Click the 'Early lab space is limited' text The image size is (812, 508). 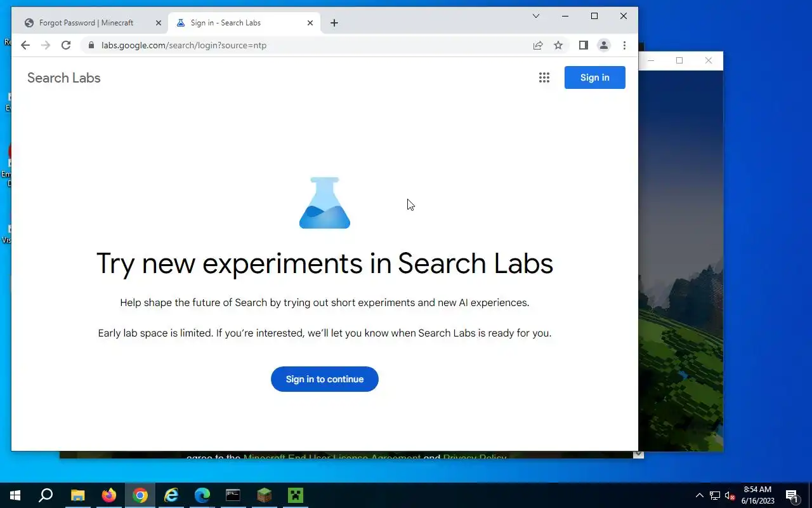pyautogui.click(x=325, y=333)
